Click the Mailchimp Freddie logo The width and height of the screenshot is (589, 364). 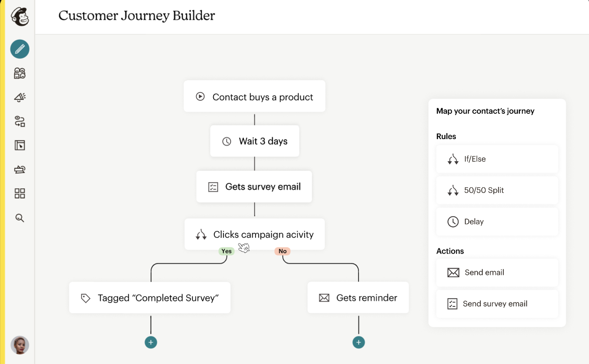(x=20, y=17)
